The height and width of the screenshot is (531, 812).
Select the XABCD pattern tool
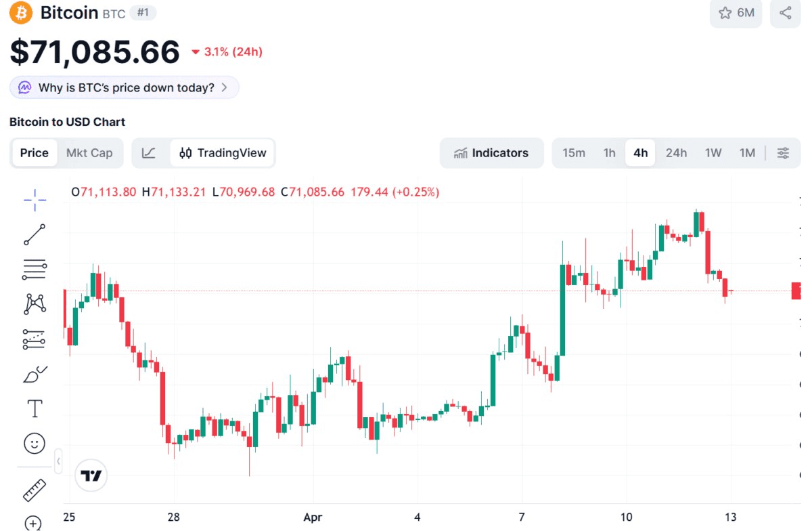[x=35, y=303]
